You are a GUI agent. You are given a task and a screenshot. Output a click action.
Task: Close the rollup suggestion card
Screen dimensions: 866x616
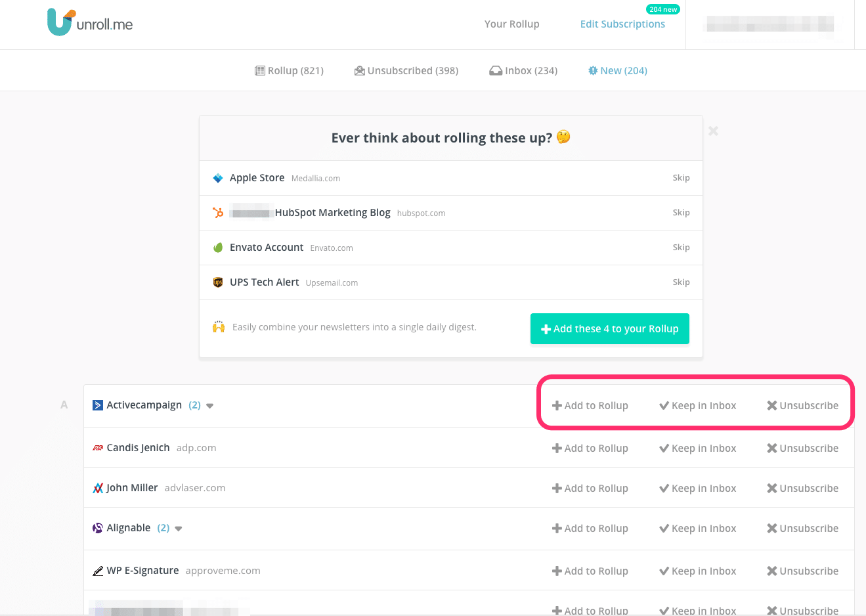coord(713,131)
